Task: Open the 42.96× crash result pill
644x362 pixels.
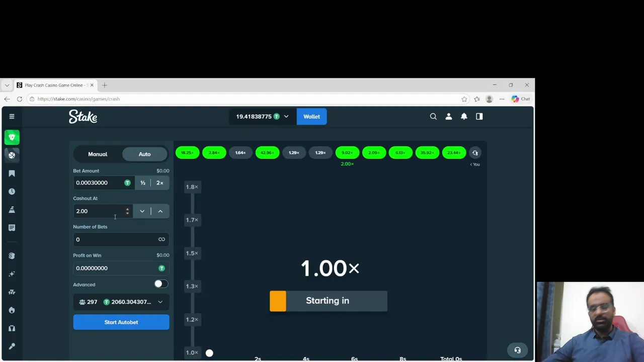Action: coord(267,153)
